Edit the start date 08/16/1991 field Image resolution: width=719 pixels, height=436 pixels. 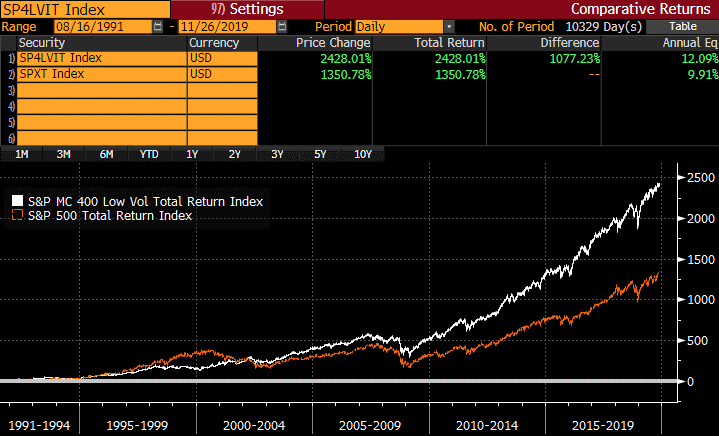[103, 27]
